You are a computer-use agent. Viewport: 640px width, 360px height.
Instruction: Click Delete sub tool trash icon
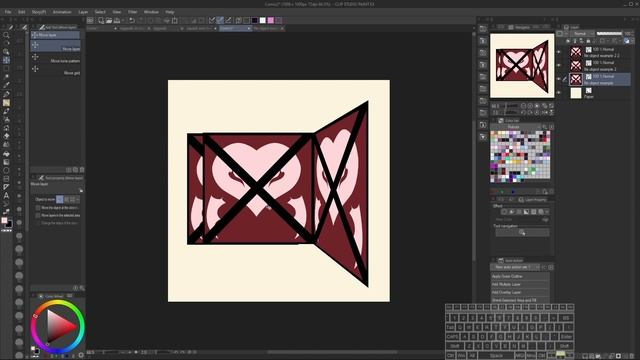point(82,170)
